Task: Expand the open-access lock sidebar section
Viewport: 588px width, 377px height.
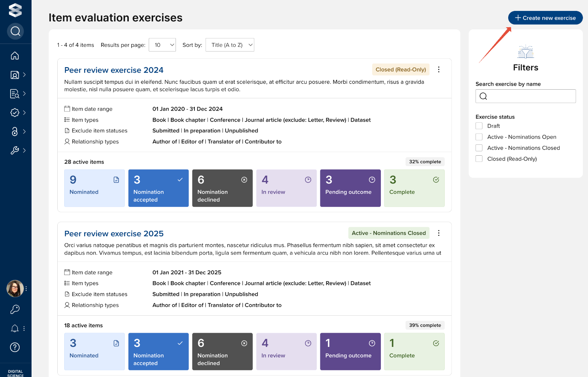Action: (x=15, y=131)
